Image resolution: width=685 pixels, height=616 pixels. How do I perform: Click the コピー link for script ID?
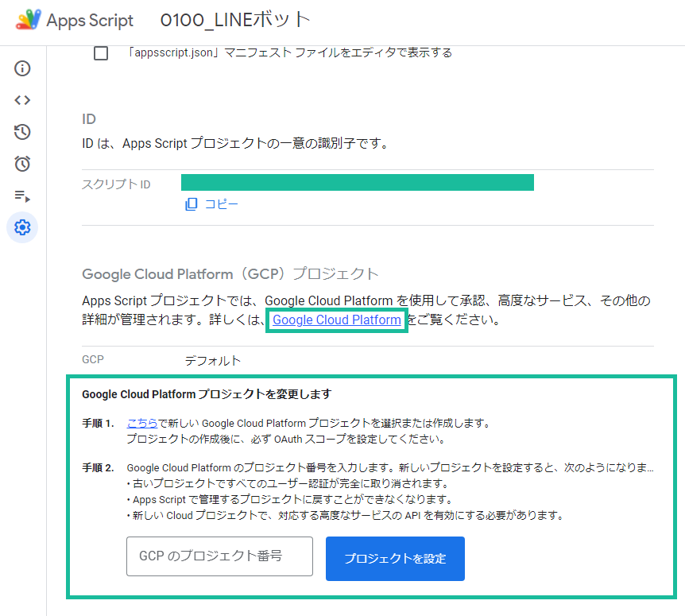(221, 204)
